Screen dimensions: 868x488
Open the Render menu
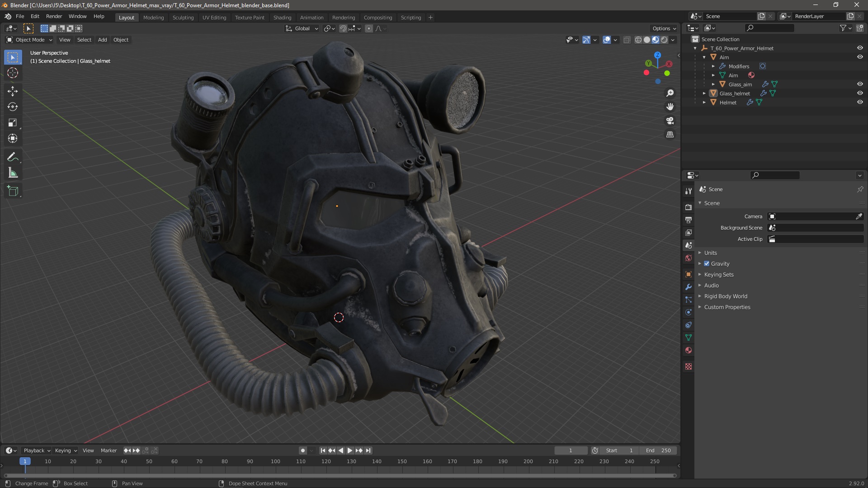point(54,16)
